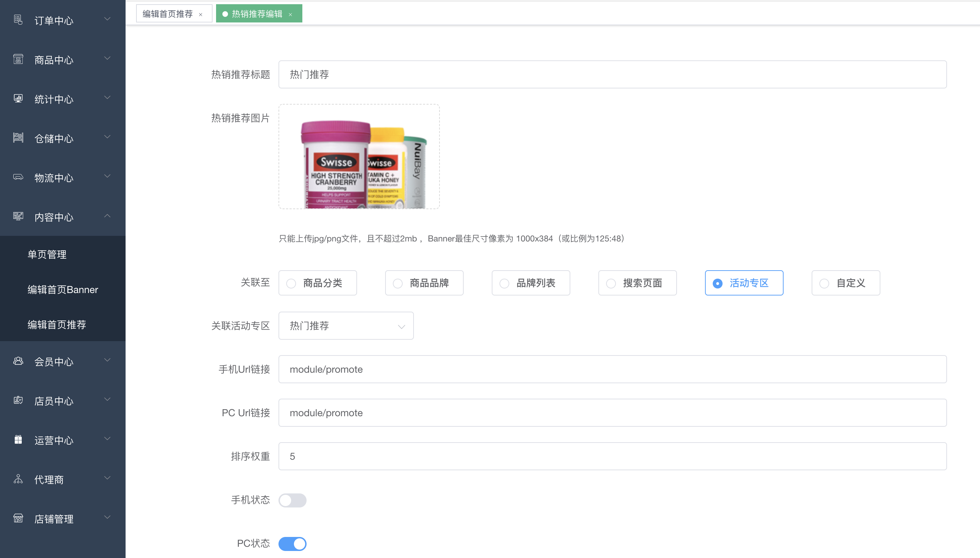Click the Swisse product image upload thumbnail
The width and height of the screenshot is (980, 558).
(359, 157)
